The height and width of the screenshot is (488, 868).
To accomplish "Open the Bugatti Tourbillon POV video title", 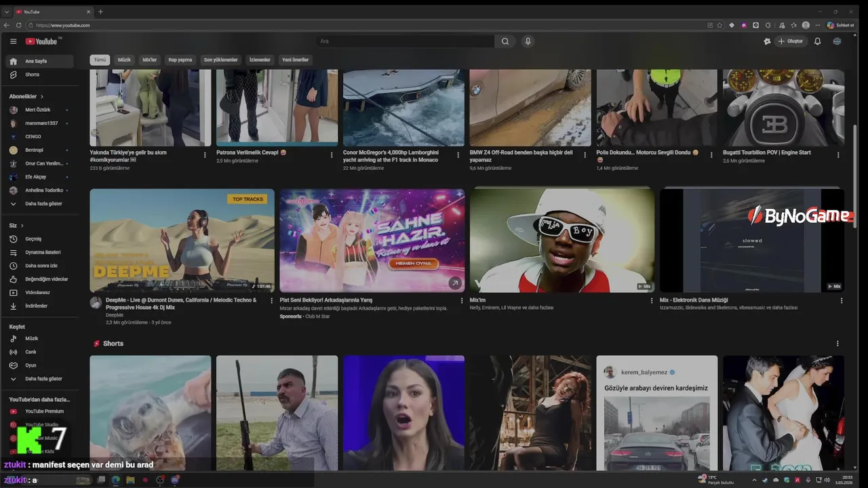I will (767, 152).
